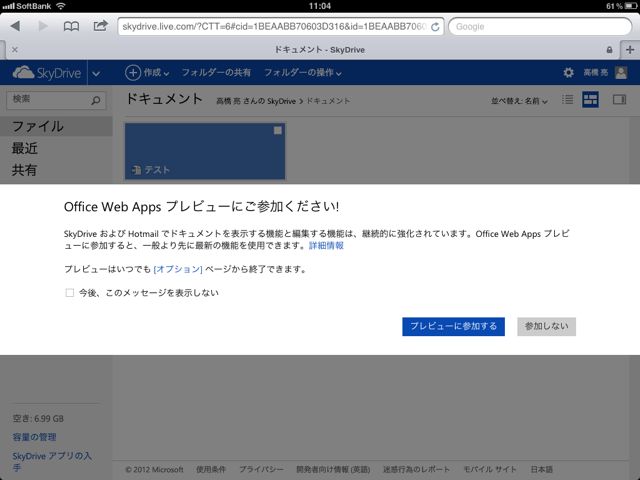Click 参加しない button

547,327
